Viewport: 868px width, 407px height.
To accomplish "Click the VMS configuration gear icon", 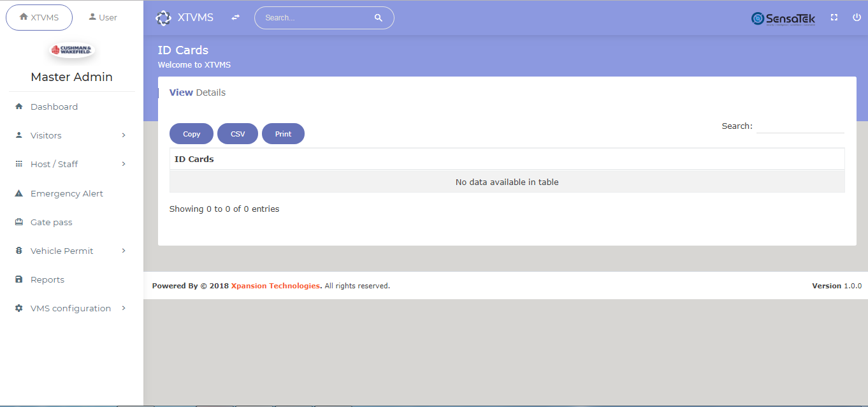I will (x=18, y=308).
